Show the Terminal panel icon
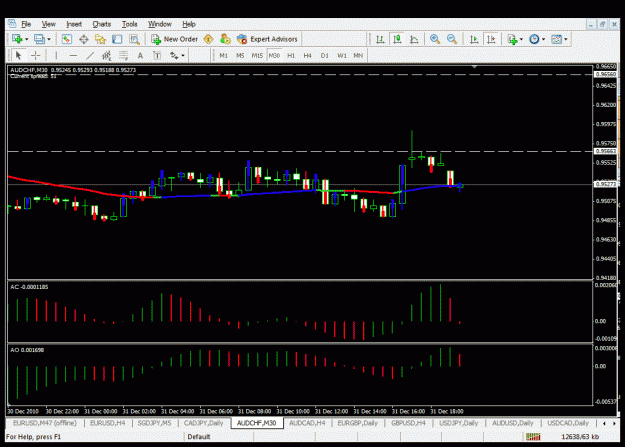This screenshot has height=447, width=625. [117, 39]
